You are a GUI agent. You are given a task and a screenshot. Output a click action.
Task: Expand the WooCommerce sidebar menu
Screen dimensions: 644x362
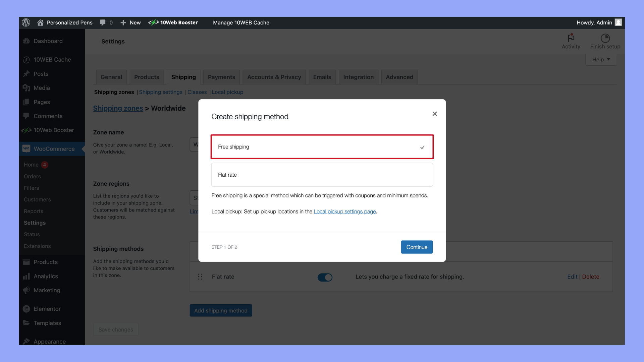(x=54, y=149)
